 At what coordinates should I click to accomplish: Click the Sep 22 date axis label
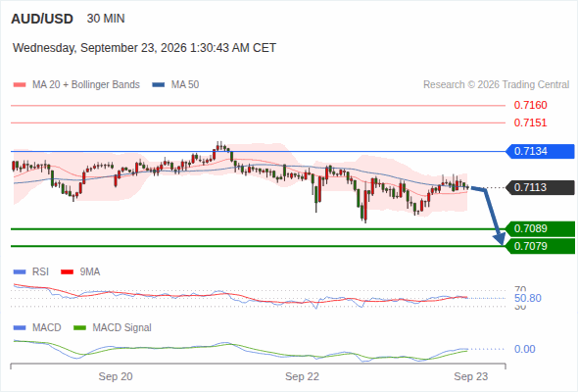coord(302,376)
